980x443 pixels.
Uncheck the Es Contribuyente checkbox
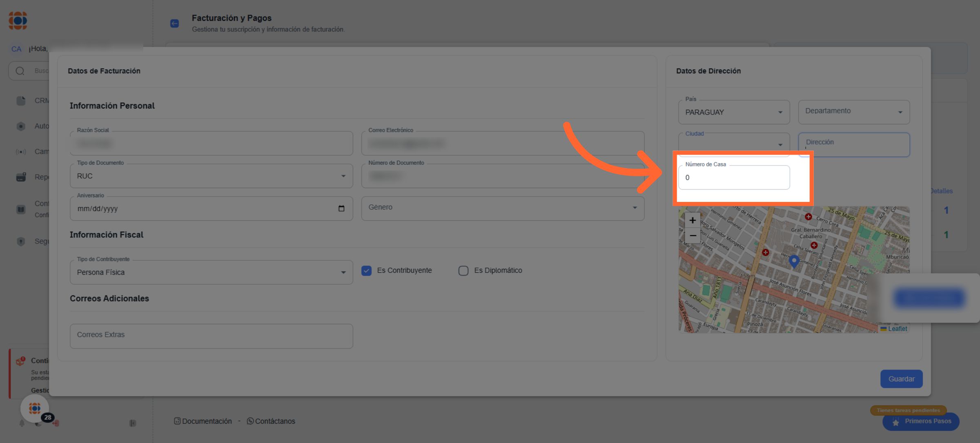[x=366, y=270]
